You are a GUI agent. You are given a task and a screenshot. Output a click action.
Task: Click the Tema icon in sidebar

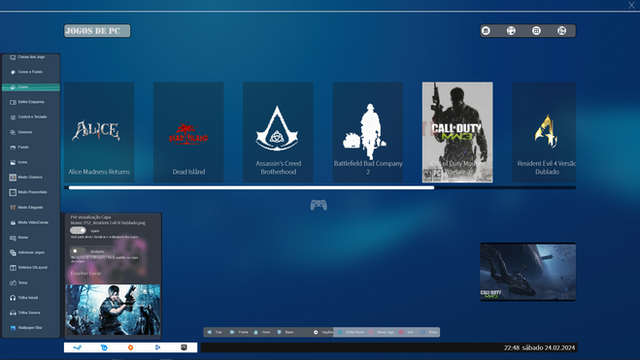pyautogui.click(x=13, y=283)
